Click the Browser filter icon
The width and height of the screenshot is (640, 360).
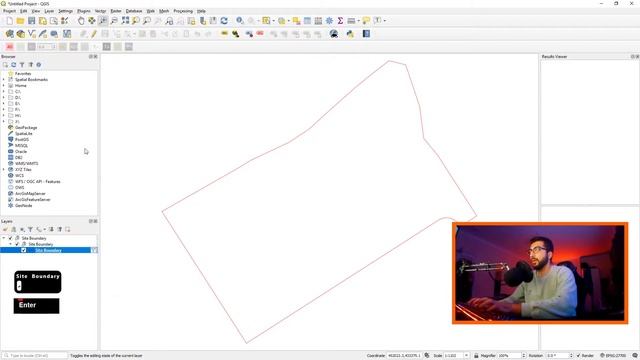(x=22, y=65)
